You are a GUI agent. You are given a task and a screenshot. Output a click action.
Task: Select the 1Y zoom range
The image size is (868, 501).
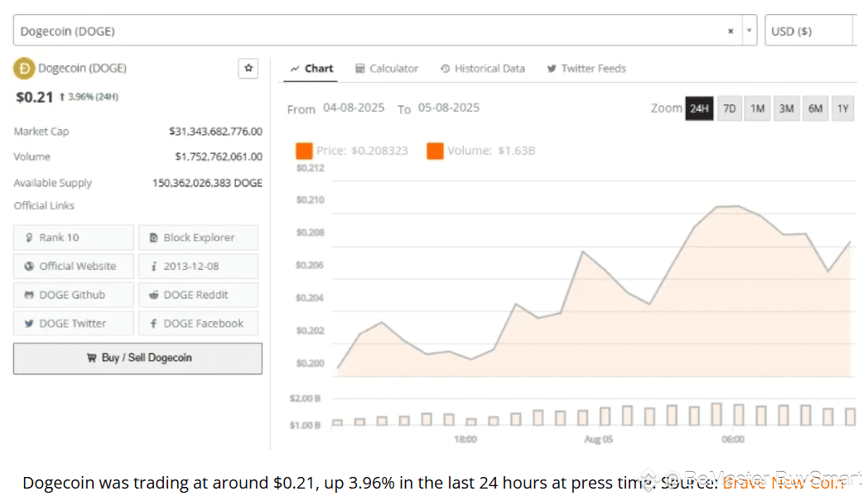tap(842, 108)
